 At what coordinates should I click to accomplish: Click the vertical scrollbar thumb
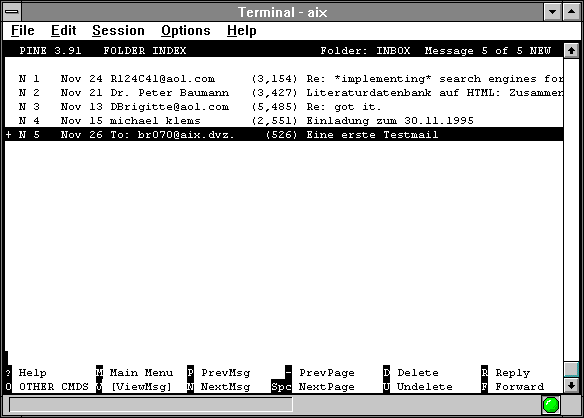pos(571,369)
